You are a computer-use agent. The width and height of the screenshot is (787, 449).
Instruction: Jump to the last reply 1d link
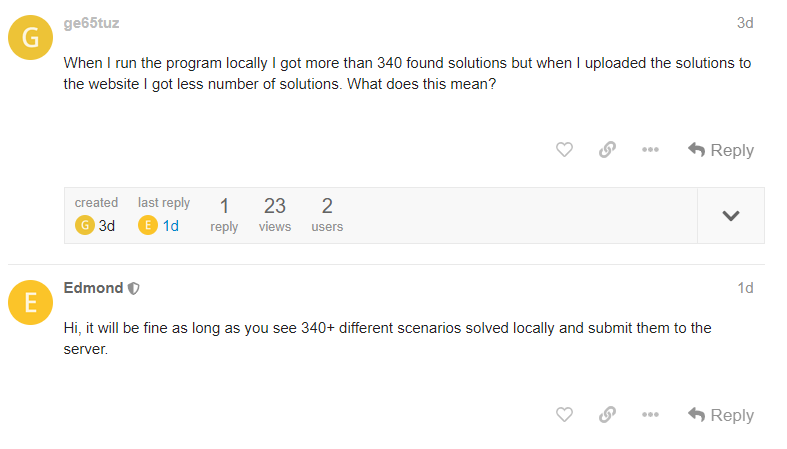click(171, 226)
